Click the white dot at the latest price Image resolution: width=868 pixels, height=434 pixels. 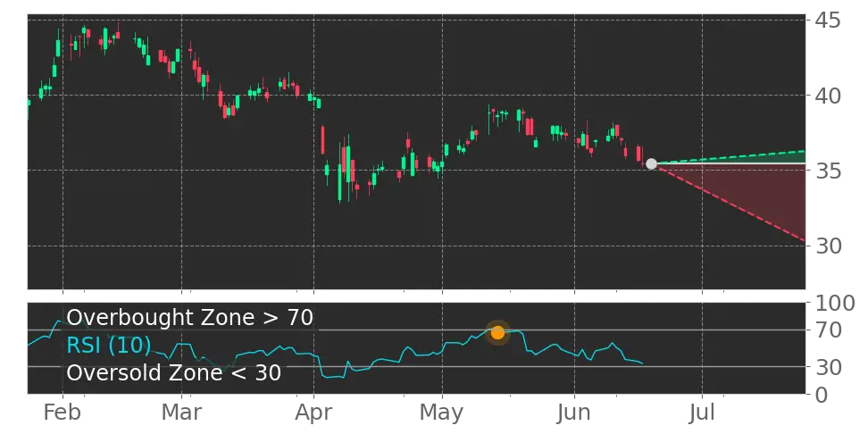pos(651,163)
